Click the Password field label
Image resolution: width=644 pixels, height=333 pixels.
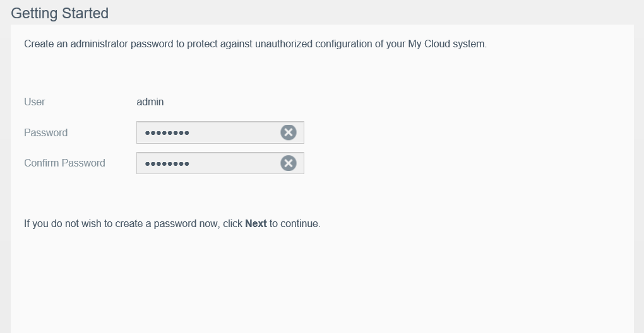click(x=45, y=132)
